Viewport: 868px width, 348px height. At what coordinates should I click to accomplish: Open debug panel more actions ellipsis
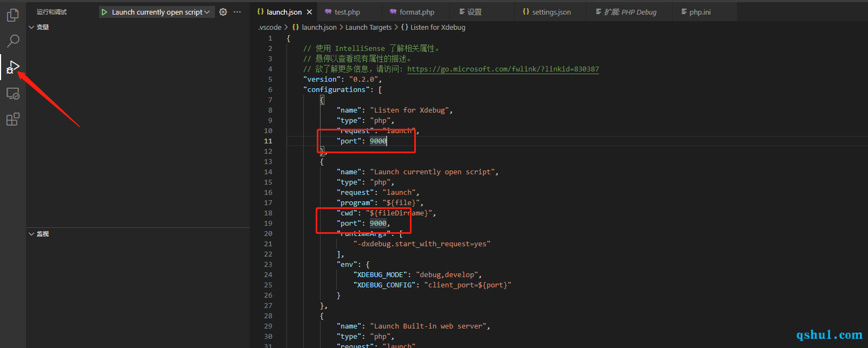[x=237, y=12]
